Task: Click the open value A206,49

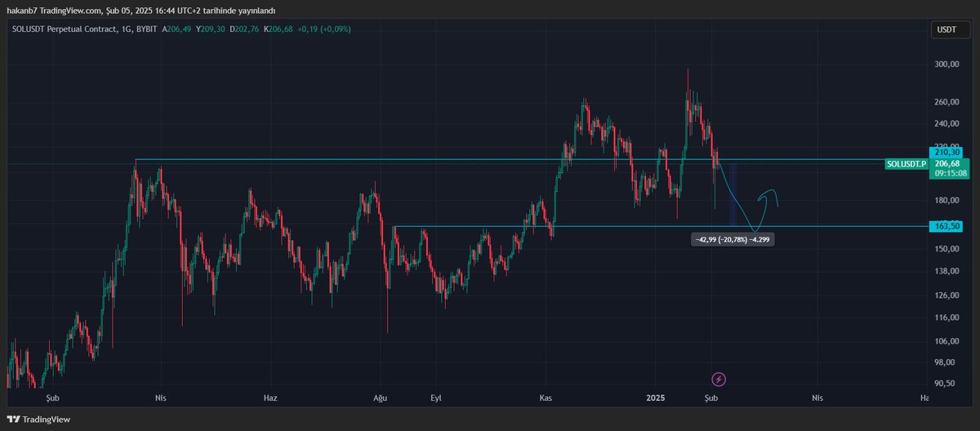Action: click(x=176, y=30)
